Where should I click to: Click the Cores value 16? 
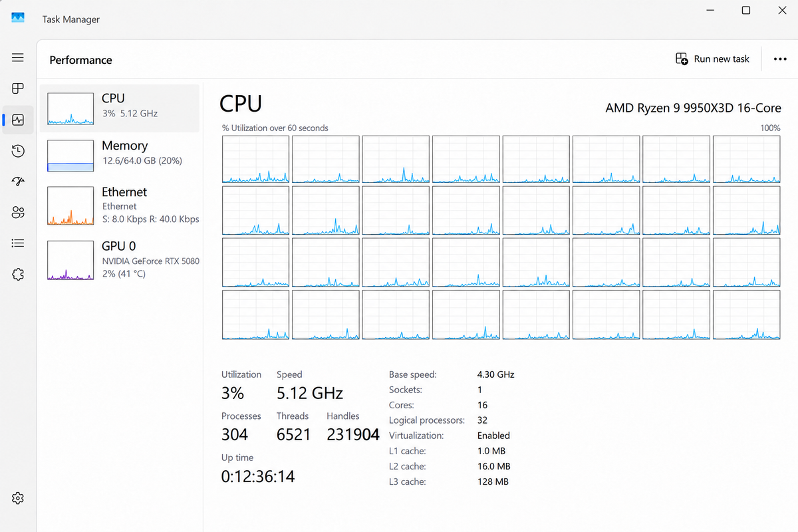click(x=483, y=405)
